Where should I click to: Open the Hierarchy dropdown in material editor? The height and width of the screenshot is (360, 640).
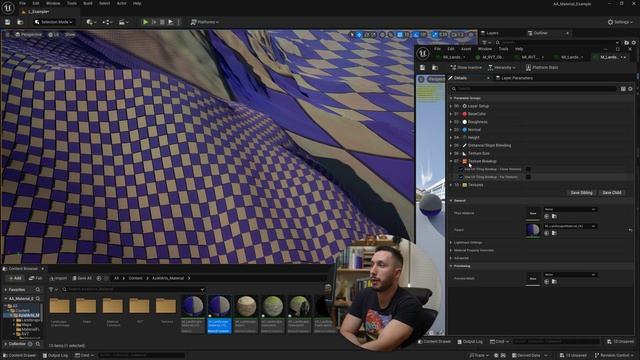tap(502, 67)
